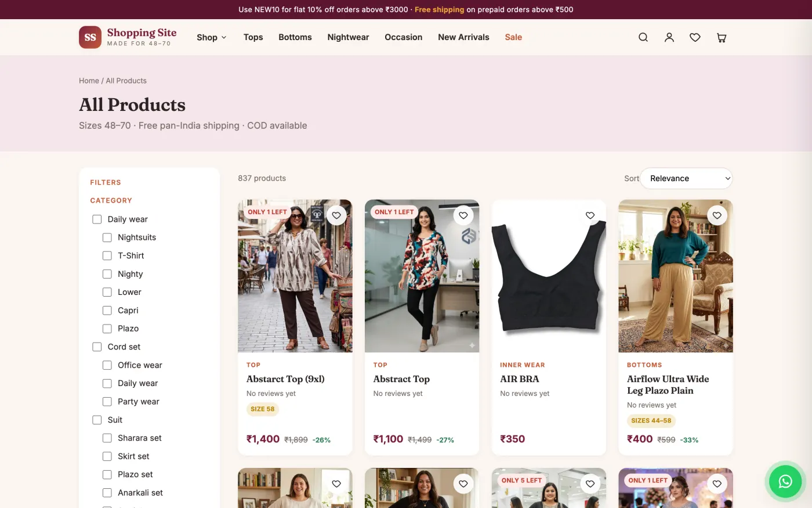Open the shopping cart icon
Image resolution: width=812 pixels, height=508 pixels.
[x=722, y=37]
